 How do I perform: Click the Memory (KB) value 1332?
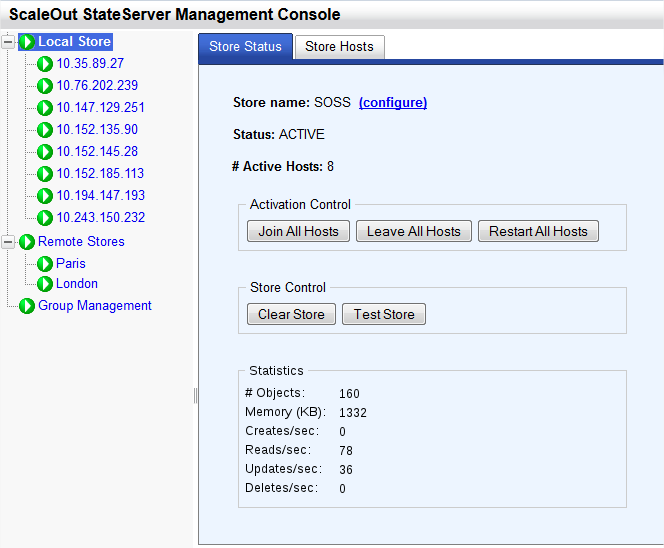[353, 413]
